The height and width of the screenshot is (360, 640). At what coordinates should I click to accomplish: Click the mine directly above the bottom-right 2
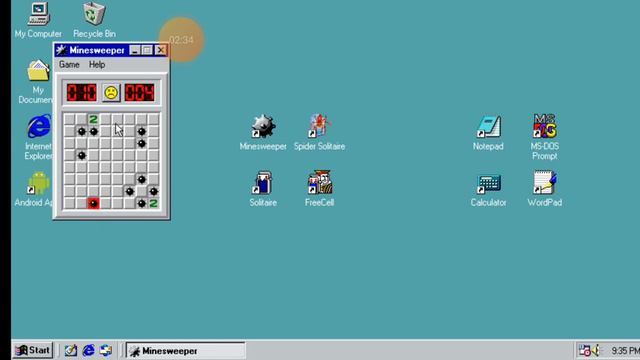[x=153, y=191]
